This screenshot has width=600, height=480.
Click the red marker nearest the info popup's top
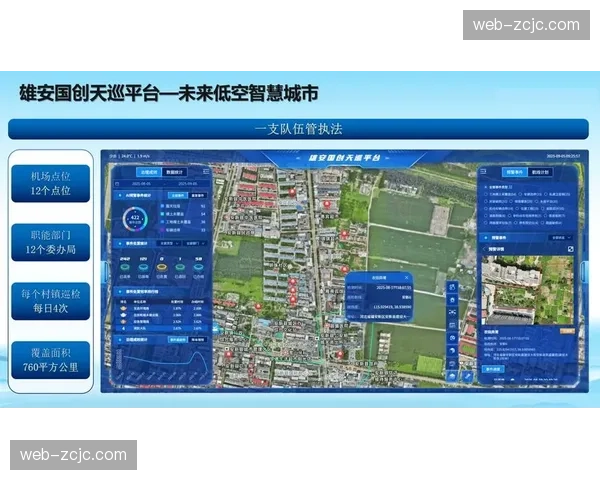tap(344, 270)
